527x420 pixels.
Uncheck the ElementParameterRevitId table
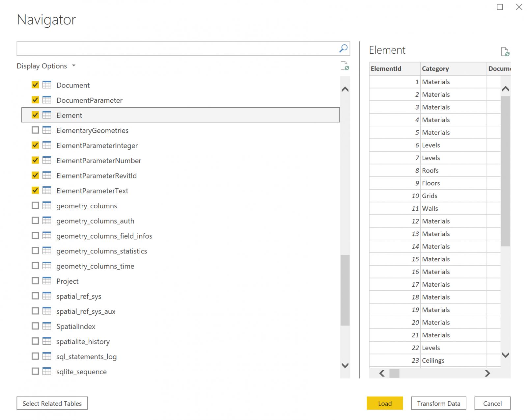click(35, 175)
